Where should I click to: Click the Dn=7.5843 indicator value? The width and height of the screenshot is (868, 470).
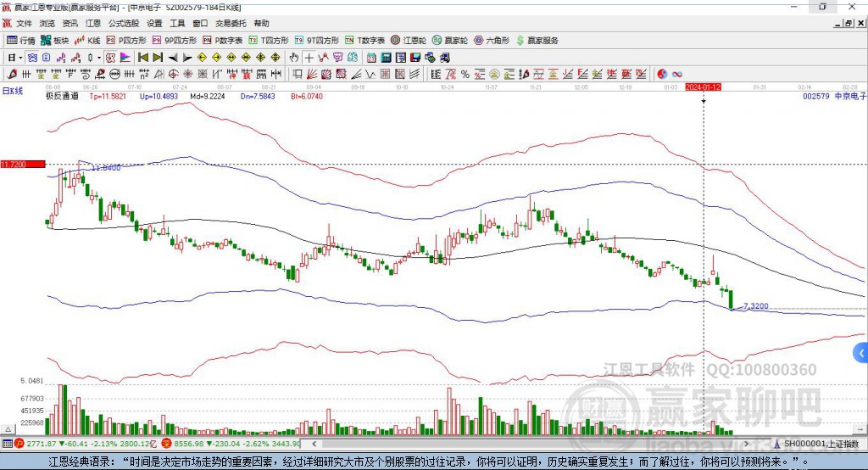258,96
